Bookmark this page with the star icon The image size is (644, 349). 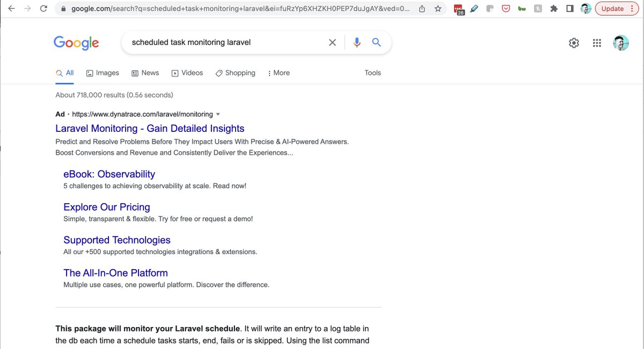438,9
